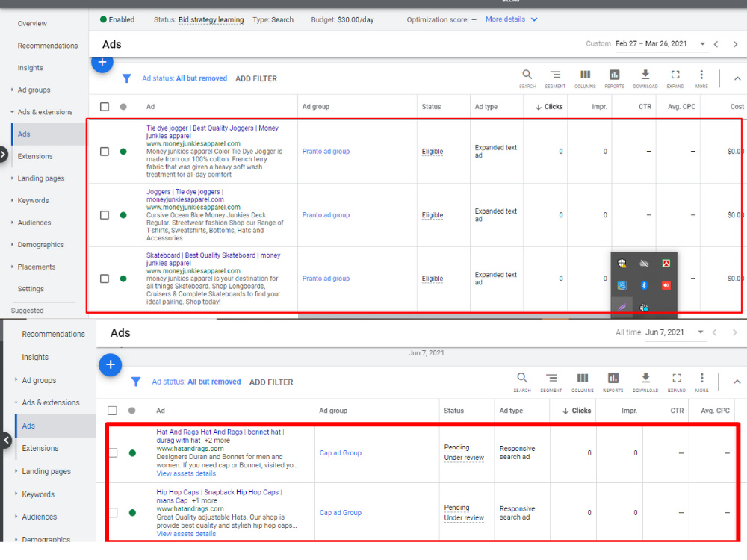This screenshot has height=560, width=747.
Task: Open Insights in the upper sidebar
Action: (x=30, y=68)
